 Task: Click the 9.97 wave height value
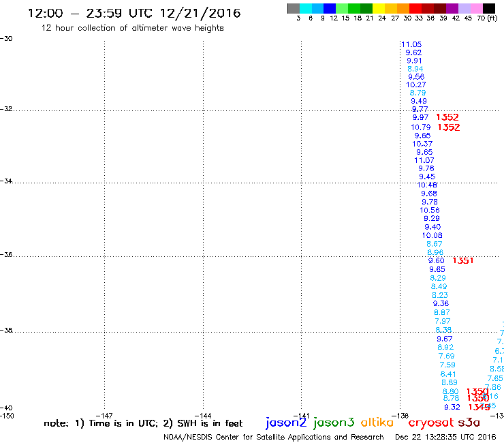pos(420,117)
